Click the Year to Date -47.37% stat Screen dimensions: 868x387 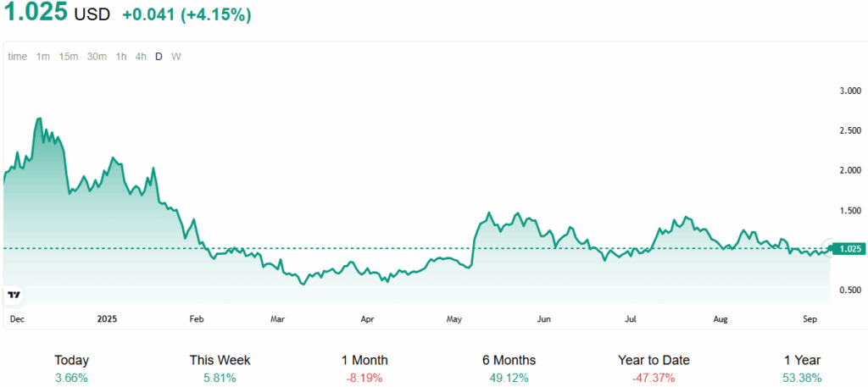click(x=654, y=368)
